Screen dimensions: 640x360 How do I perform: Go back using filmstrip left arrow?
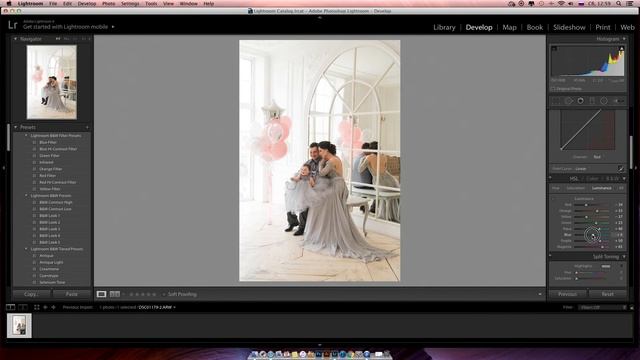coord(45,307)
